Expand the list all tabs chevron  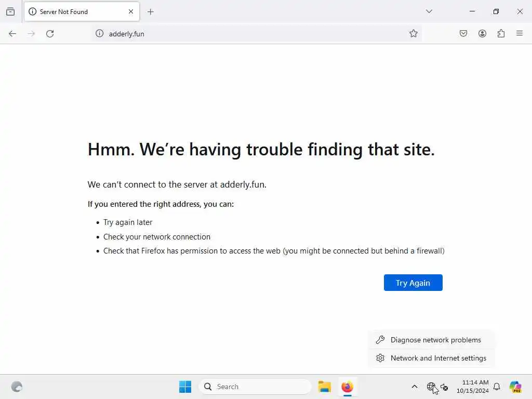click(x=429, y=11)
